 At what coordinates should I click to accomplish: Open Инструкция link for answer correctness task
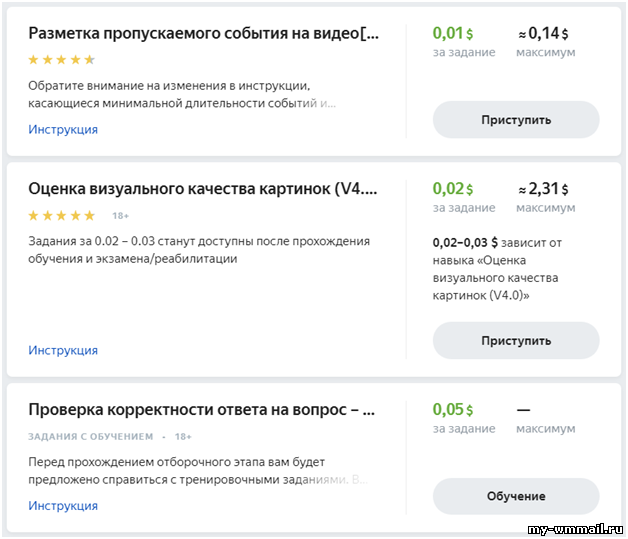pos(63,505)
